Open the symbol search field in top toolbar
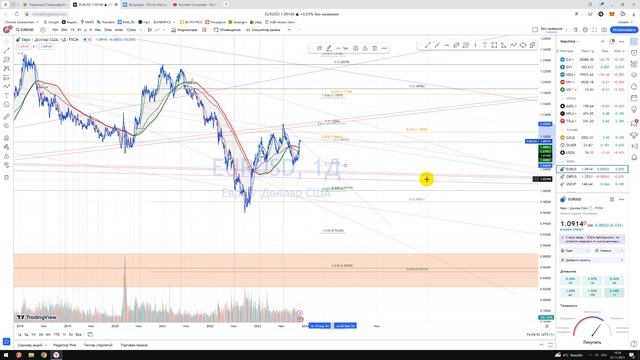 (x=25, y=30)
